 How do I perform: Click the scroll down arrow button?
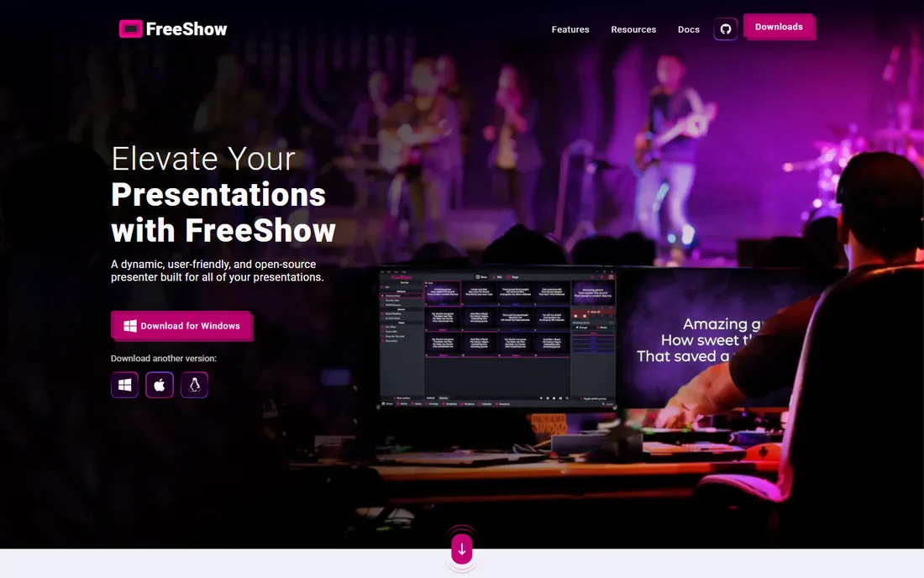[461, 549]
